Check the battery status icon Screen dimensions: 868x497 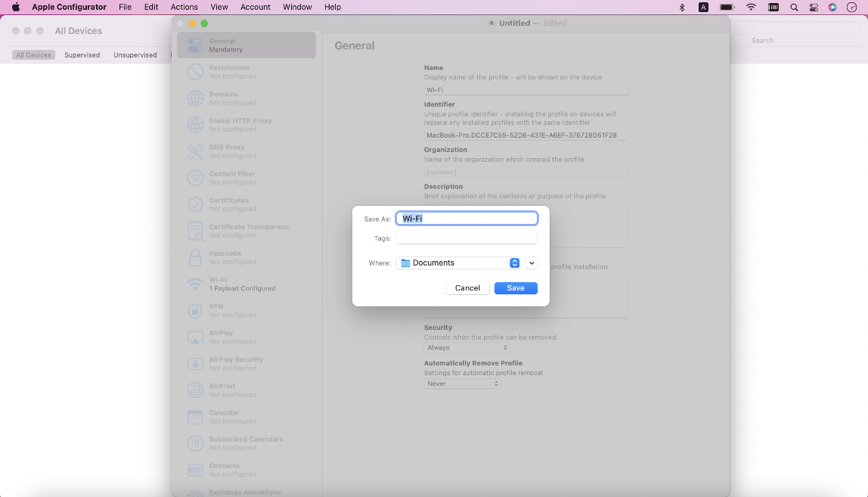pyautogui.click(x=727, y=8)
